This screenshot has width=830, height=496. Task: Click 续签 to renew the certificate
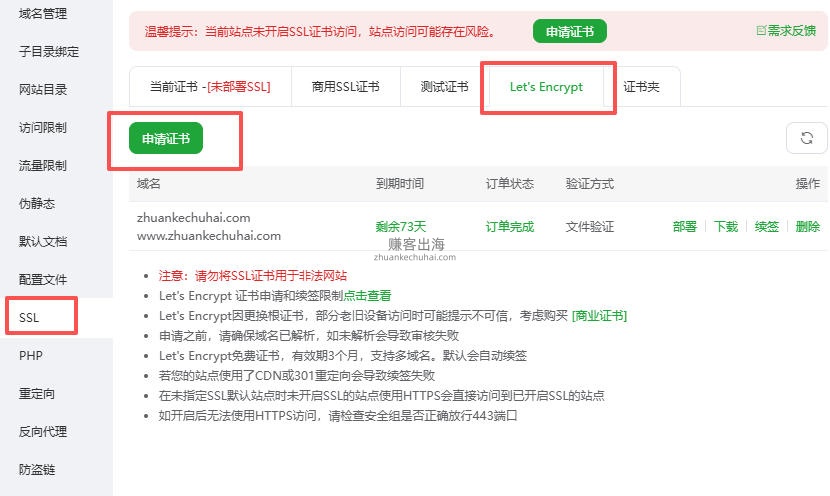[x=767, y=227]
